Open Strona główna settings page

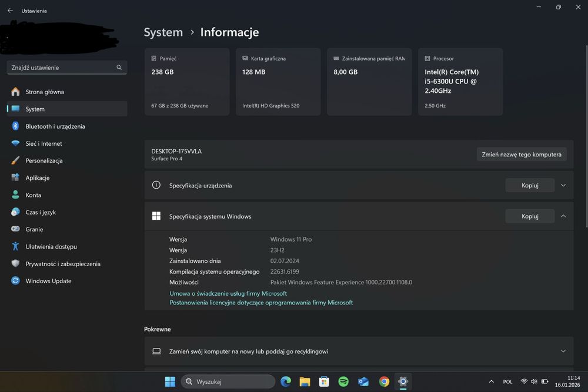coord(67,92)
